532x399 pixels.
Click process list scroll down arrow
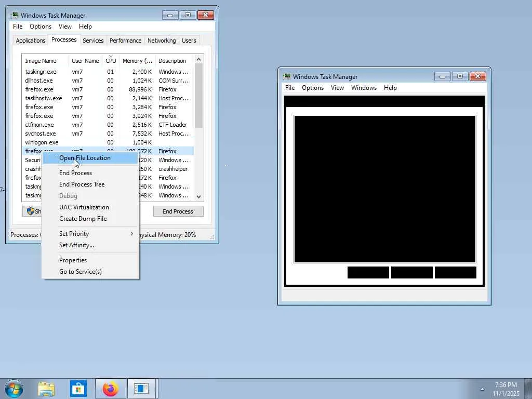199,197
